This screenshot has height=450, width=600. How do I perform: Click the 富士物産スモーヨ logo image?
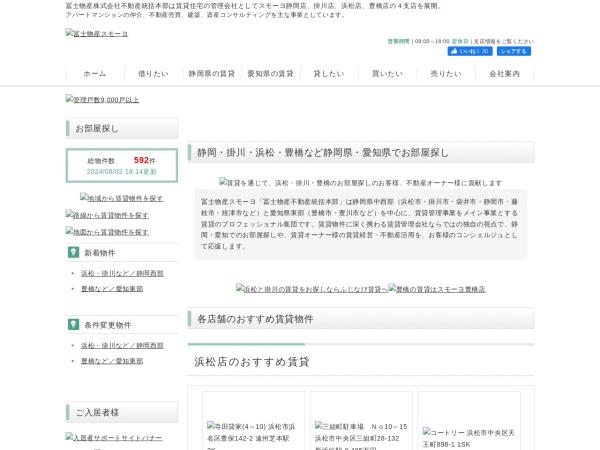tap(96, 33)
